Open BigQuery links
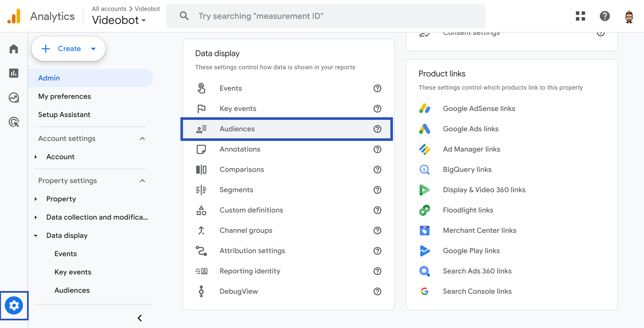 (x=467, y=170)
